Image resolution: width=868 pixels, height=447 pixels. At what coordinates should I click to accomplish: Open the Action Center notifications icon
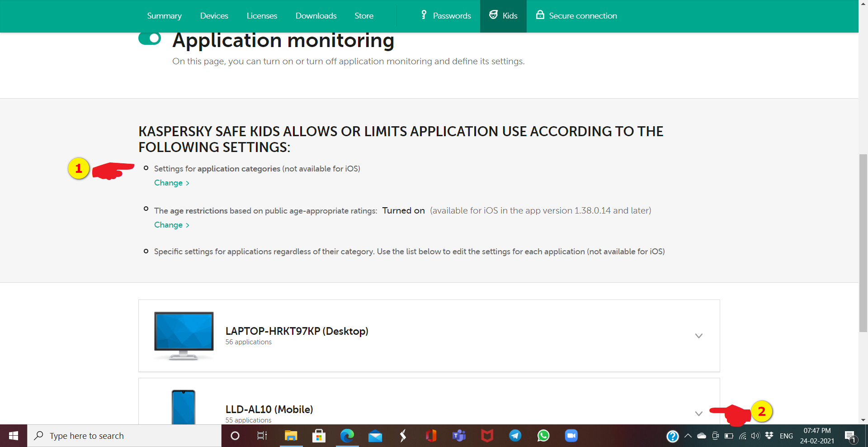click(x=851, y=436)
